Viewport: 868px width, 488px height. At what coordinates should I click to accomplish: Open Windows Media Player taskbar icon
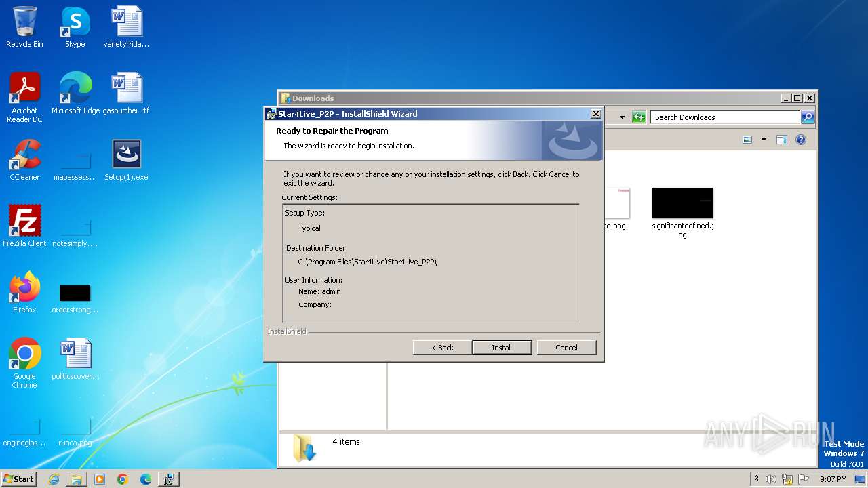[100, 479]
